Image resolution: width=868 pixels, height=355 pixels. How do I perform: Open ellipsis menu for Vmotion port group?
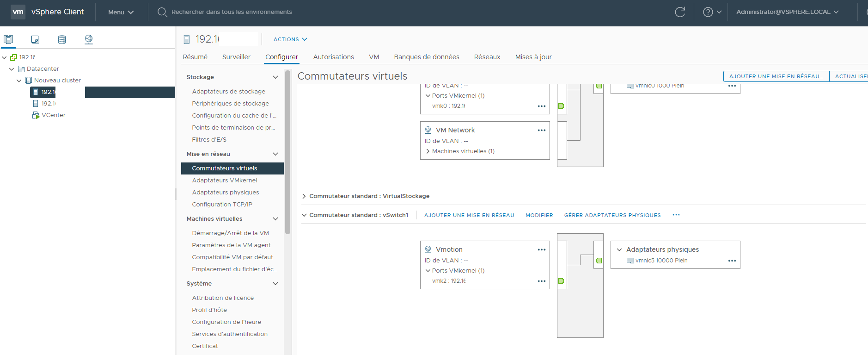coord(542,250)
